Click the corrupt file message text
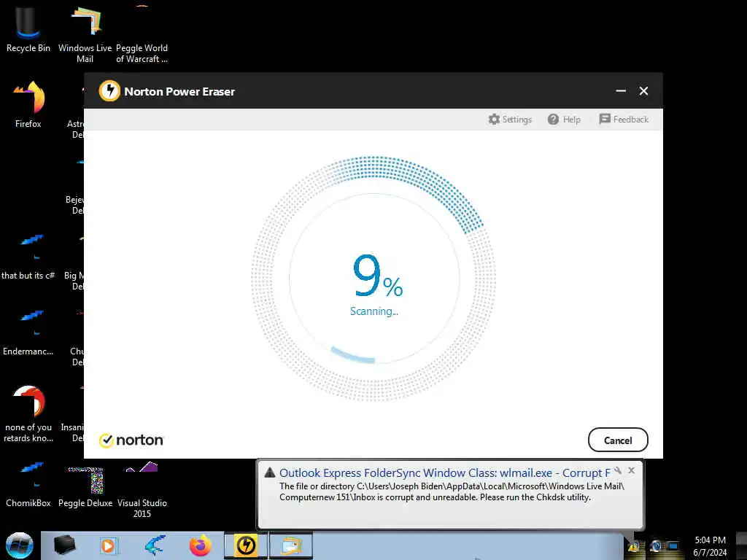This screenshot has height=560, width=747. point(452,491)
